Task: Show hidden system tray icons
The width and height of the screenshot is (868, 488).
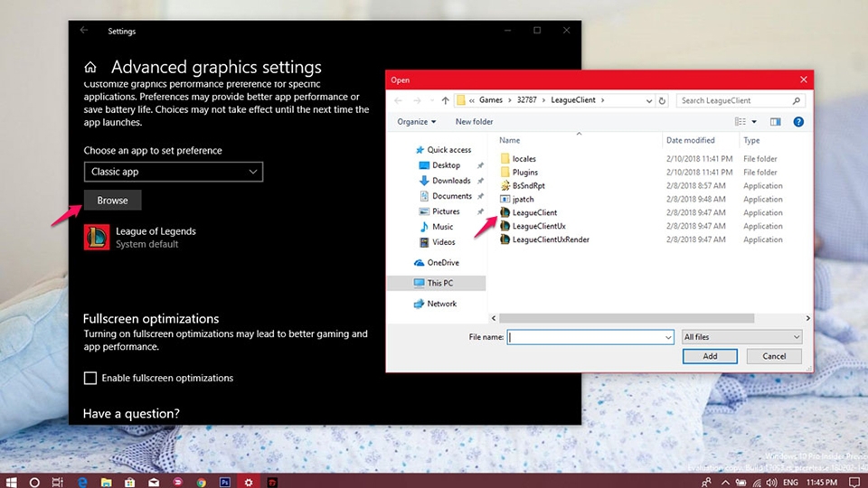Action: pos(725,483)
